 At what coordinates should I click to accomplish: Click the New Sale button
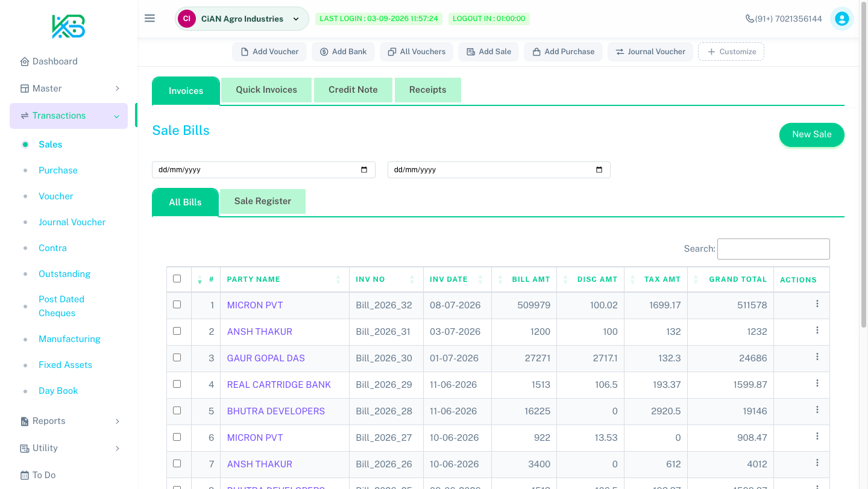click(x=812, y=134)
